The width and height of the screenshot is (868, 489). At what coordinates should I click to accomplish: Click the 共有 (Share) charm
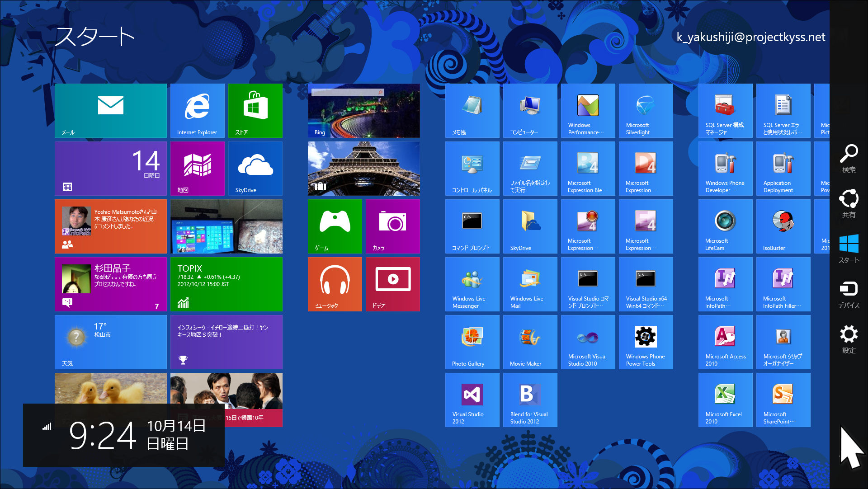[849, 203]
